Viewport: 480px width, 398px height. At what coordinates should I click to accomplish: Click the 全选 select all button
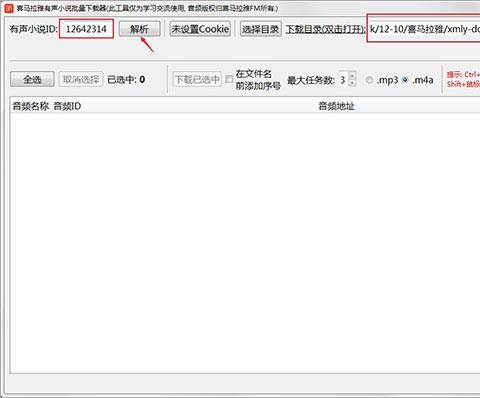click(32, 79)
